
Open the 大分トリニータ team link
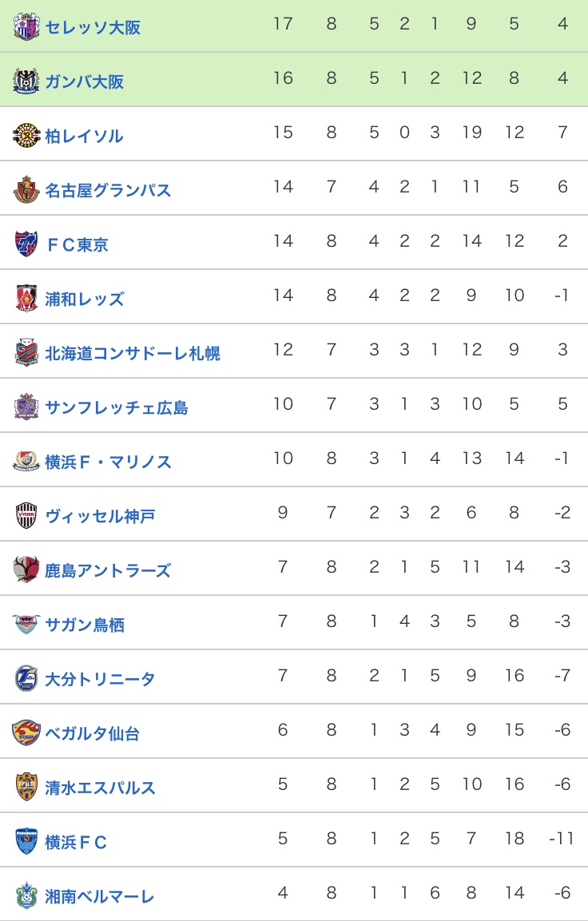click(x=101, y=678)
